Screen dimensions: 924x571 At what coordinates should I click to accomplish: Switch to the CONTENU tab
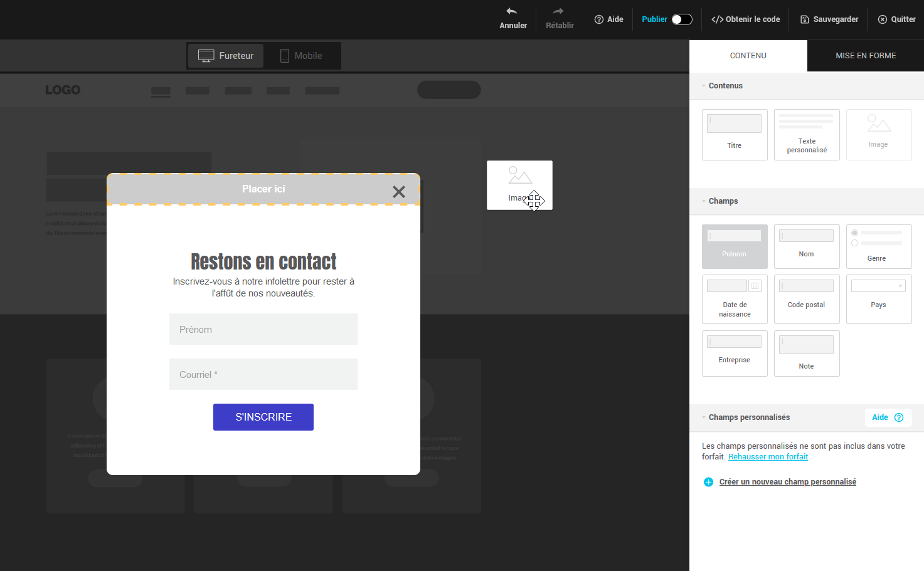click(x=748, y=56)
